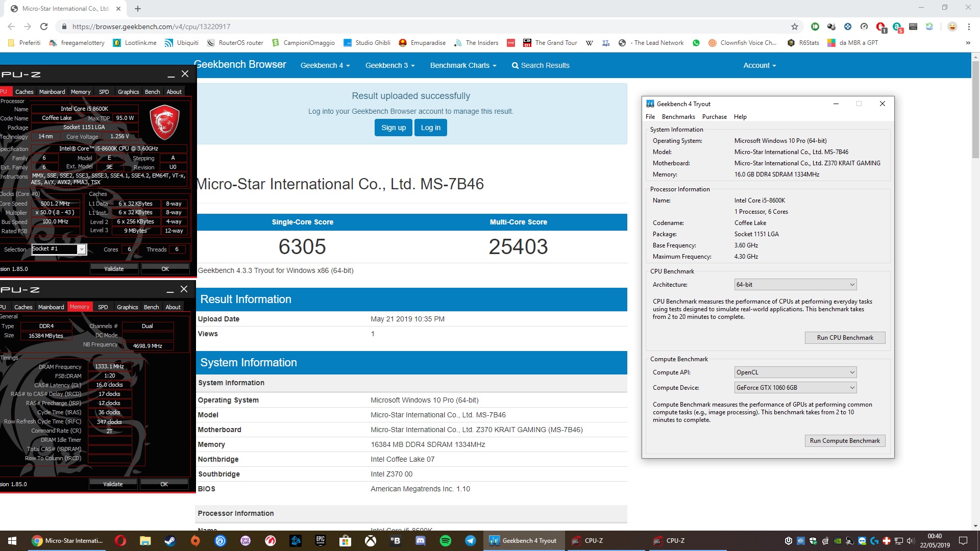Image resolution: width=980 pixels, height=551 pixels.
Task: Open the Purchase menu in Geekbench 4 Tryout
Action: pyautogui.click(x=714, y=117)
